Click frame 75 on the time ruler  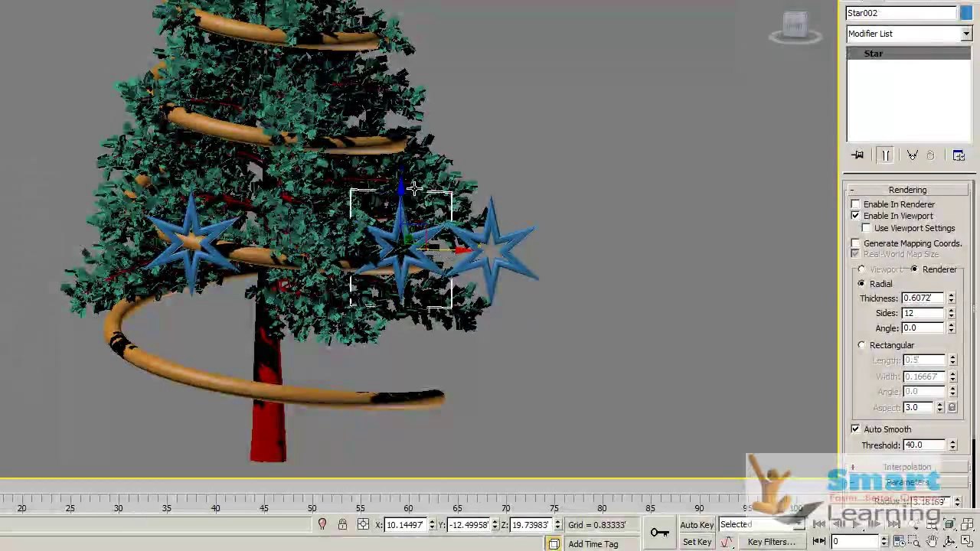(554, 508)
